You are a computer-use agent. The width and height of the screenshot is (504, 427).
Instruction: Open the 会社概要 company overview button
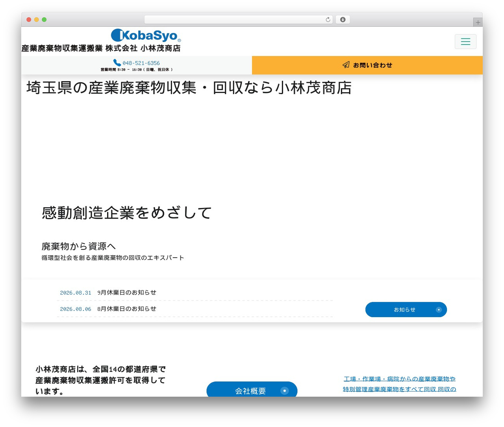(252, 389)
